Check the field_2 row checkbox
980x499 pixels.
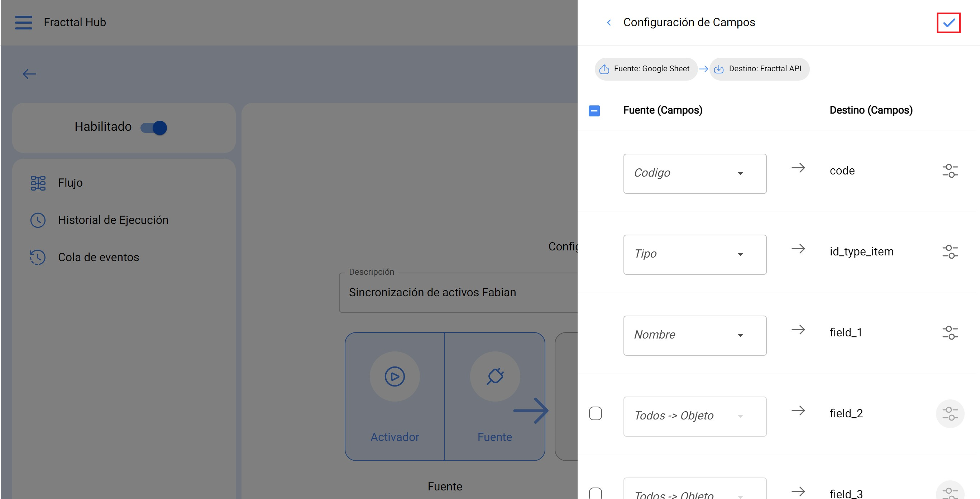pos(596,413)
